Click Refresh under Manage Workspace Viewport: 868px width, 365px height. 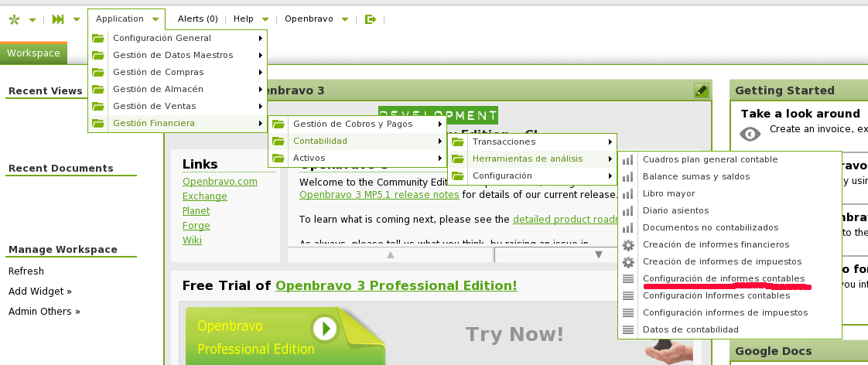[26, 271]
